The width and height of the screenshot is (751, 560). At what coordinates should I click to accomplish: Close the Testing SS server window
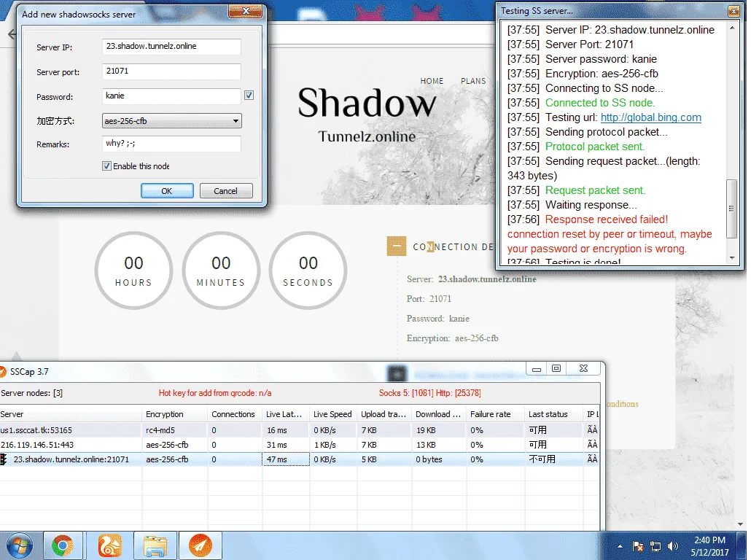[x=734, y=11]
